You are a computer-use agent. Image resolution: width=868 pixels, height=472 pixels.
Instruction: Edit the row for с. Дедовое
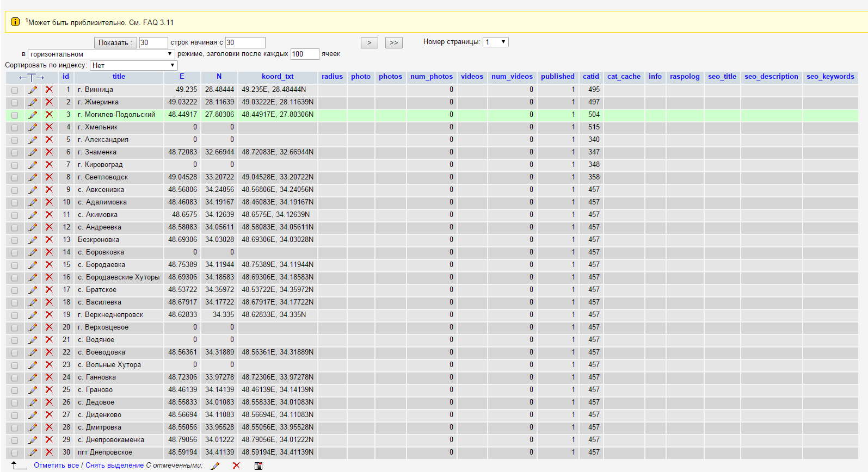click(x=33, y=402)
